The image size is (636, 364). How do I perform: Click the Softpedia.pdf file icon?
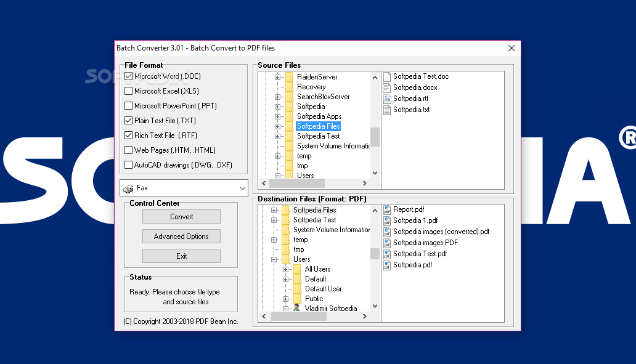tap(387, 265)
